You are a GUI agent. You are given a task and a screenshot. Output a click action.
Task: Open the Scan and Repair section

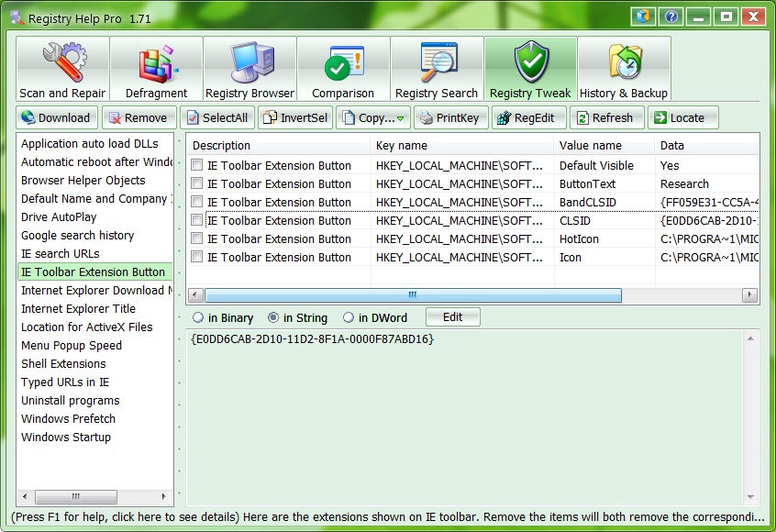[62, 69]
